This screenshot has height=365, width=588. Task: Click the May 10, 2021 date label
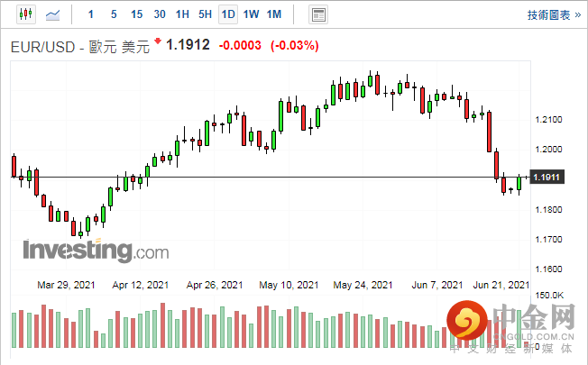click(289, 285)
